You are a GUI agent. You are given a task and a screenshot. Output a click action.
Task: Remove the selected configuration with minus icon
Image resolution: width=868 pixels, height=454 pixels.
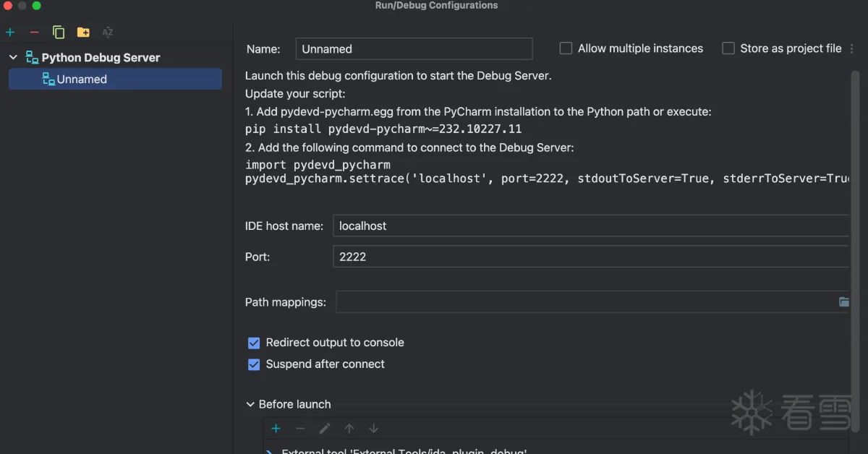pyautogui.click(x=34, y=33)
